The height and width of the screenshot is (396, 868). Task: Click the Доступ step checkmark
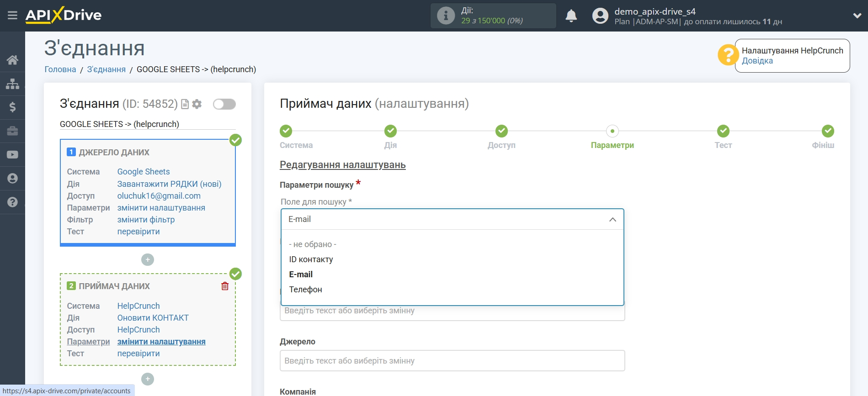(x=501, y=131)
